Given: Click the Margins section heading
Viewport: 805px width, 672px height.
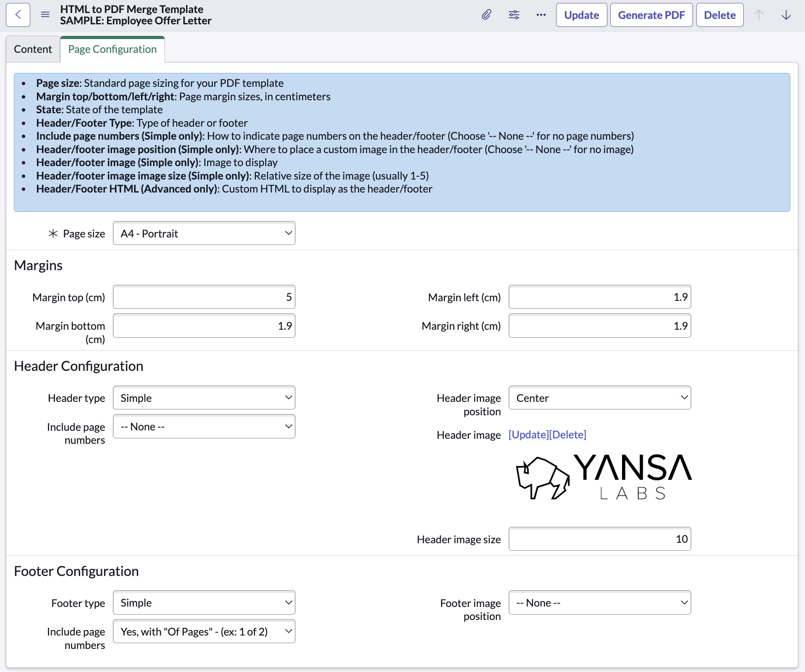Looking at the screenshot, I should 38,266.
